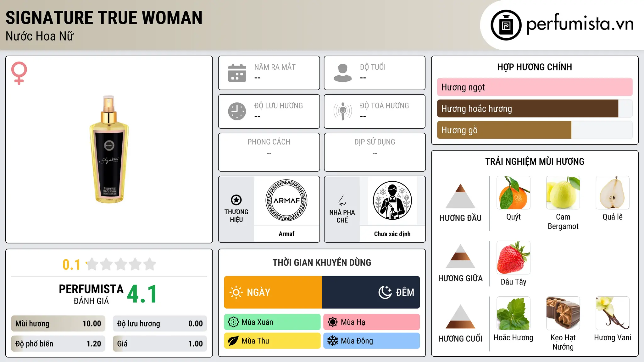Click the Armaf body spray bottle image

[x=109, y=149]
